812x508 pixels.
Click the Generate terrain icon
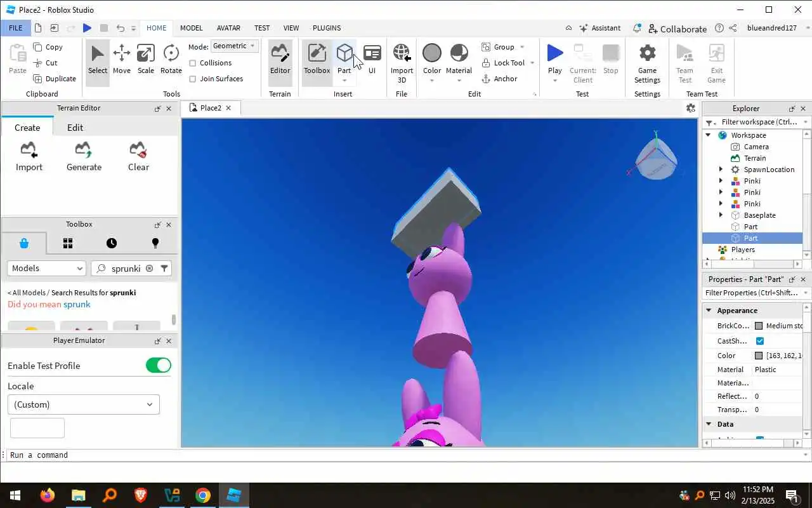(84, 156)
